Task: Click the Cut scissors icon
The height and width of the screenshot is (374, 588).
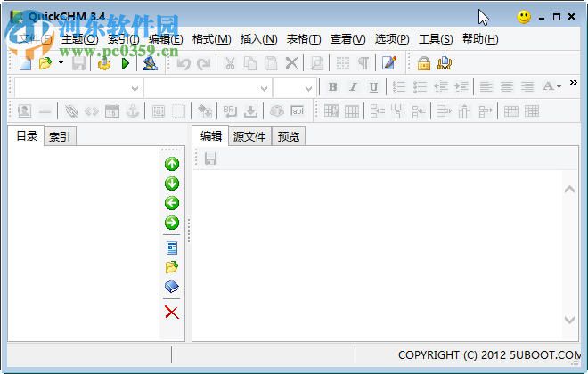Action: point(230,63)
